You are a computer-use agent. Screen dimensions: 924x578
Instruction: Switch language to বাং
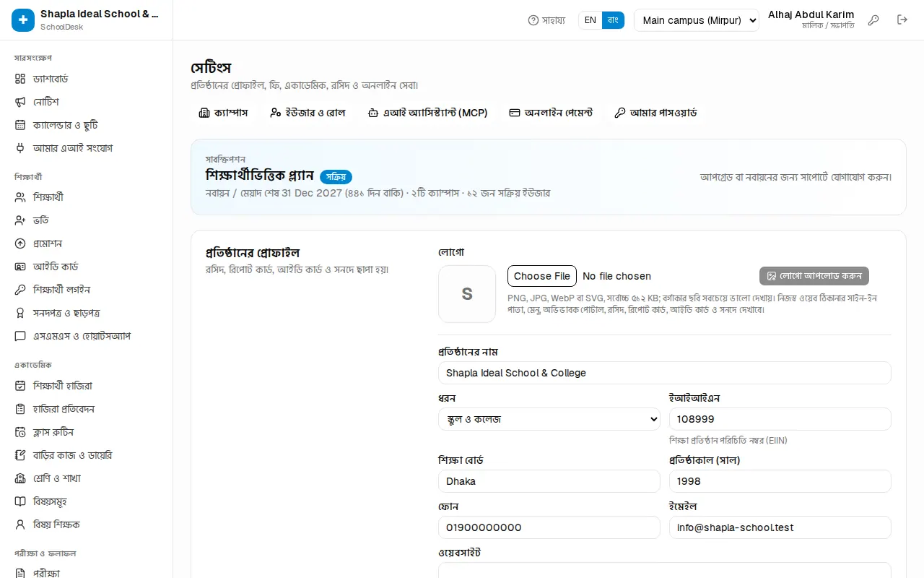click(x=613, y=20)
